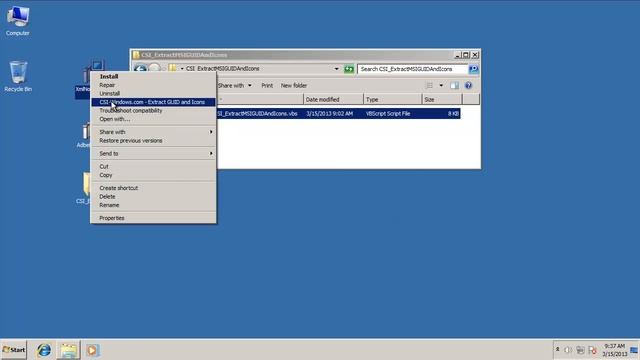Change view icon in Explorer toolbar
Viewport: 640px width, 360px height.
429,85
